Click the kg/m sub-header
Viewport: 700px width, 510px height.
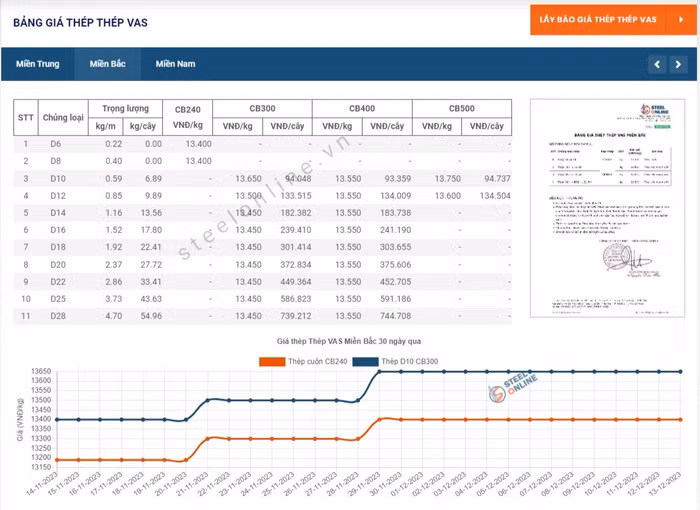[x=105, y=126]
